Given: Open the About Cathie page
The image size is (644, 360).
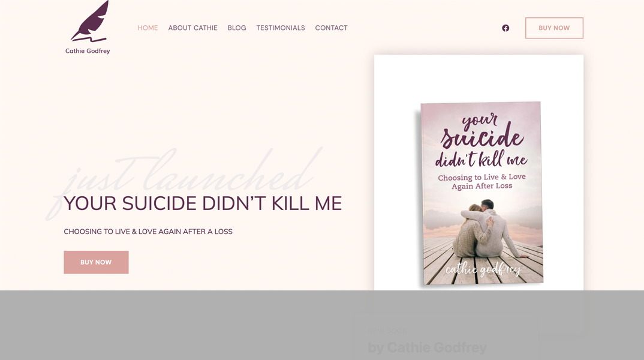Looking at the screenshot, I should tap(192, 28).
